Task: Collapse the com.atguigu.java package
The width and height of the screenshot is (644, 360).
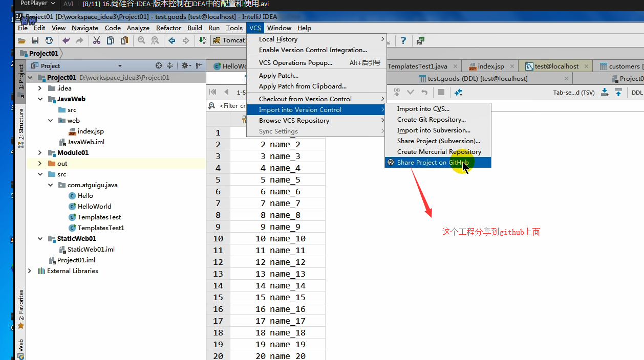Action: [50, 185]
